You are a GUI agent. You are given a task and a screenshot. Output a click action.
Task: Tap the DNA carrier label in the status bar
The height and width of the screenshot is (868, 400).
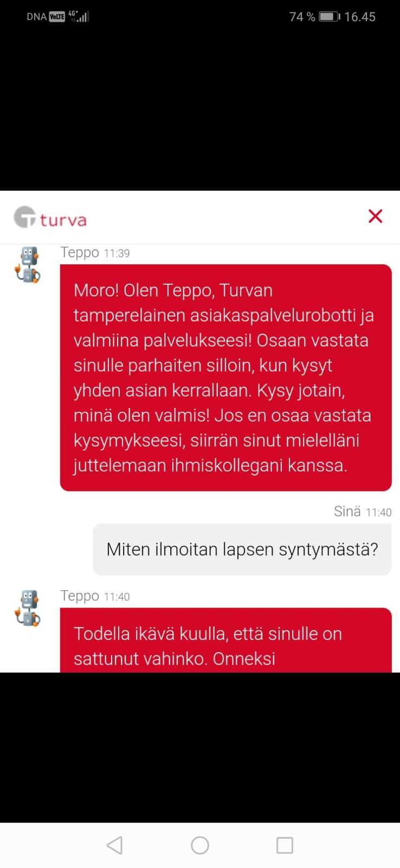point(36,17)
